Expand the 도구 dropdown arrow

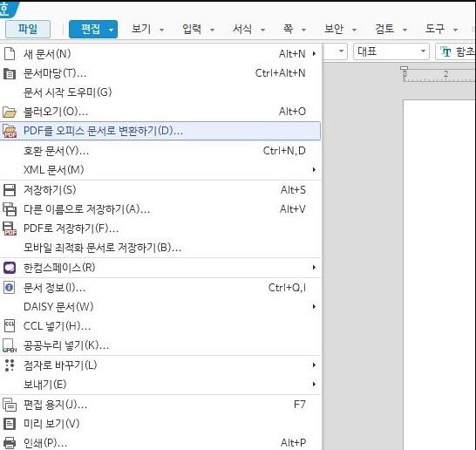point(455,30)
